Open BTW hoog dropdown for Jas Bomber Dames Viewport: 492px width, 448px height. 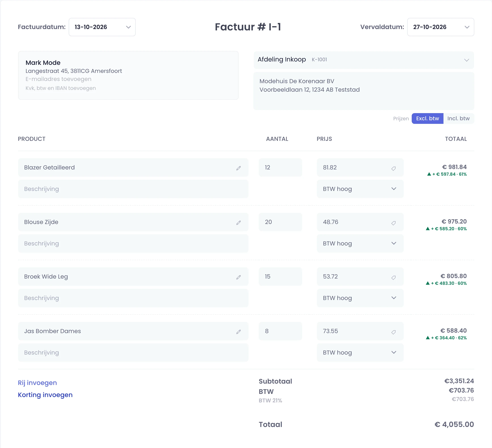click(360, 352)
